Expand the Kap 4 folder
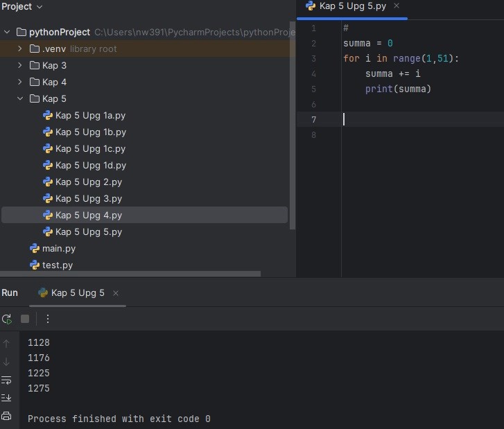Image resolution: width=504 pixels, height=429 pixels. pyautogui.click(x=20, y=82)
